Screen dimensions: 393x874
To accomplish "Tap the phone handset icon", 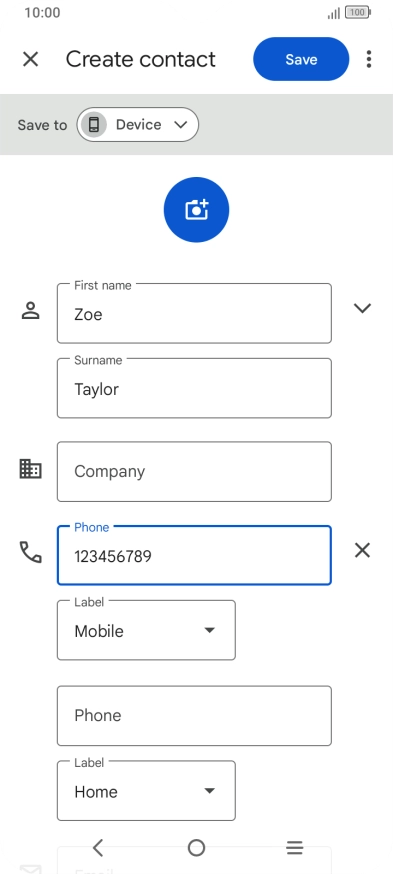I will [30, 552].
